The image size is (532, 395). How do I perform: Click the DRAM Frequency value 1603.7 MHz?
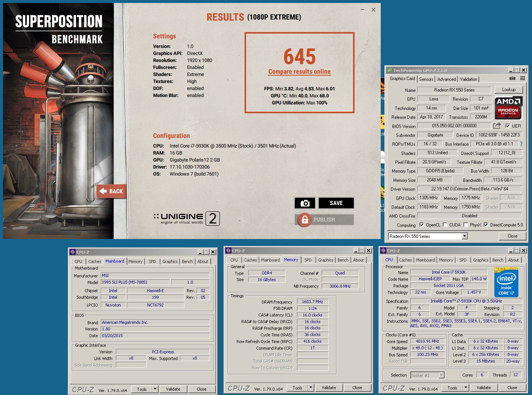312,302
